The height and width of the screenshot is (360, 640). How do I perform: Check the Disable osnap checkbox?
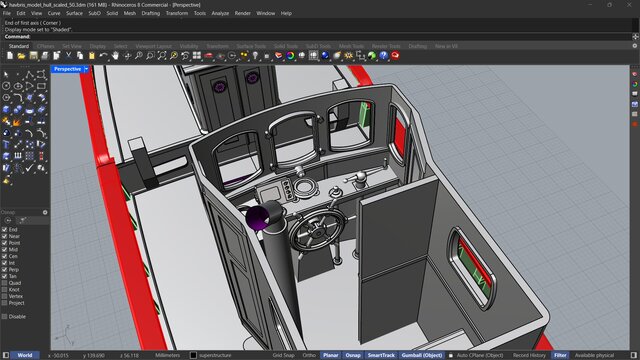click(x=4, y=317)
